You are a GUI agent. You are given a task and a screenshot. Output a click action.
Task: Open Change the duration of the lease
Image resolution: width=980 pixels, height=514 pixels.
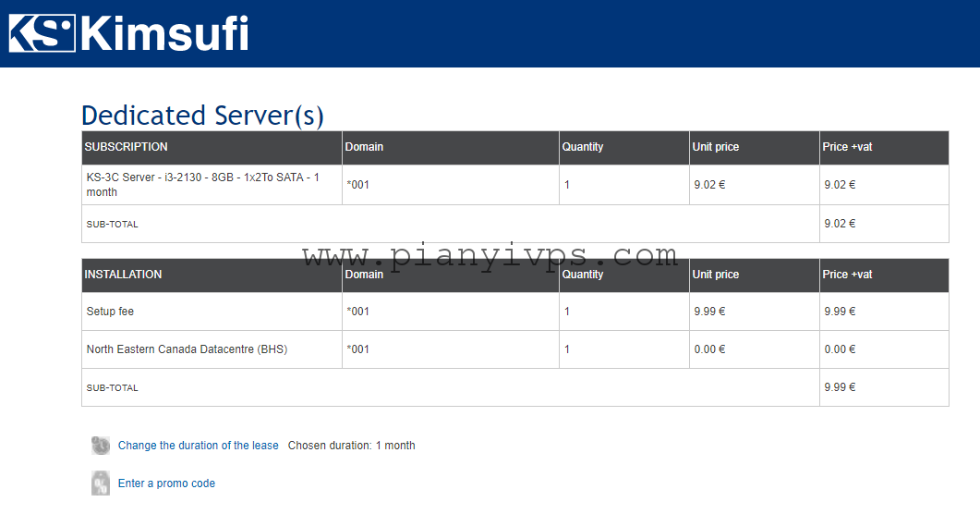pos(199,446)
